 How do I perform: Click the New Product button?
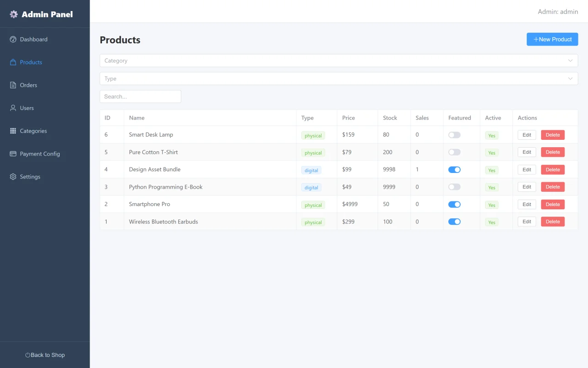[552, 40]
